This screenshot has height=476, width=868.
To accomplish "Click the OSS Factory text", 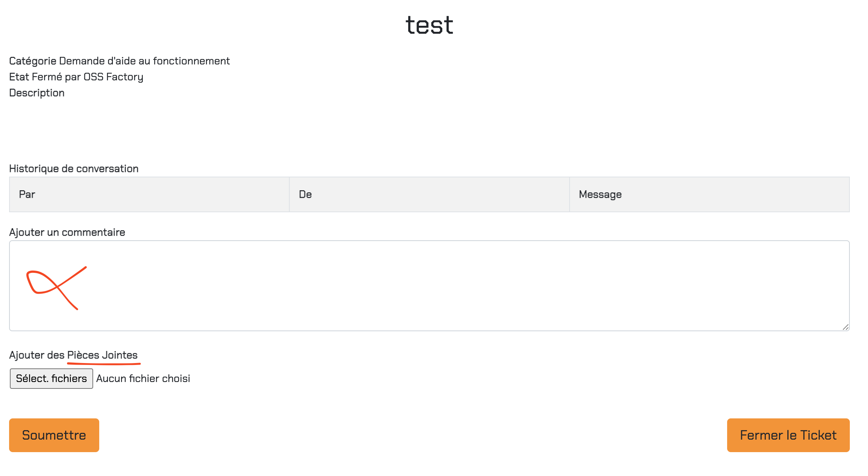I will click(x=113, y=77).
